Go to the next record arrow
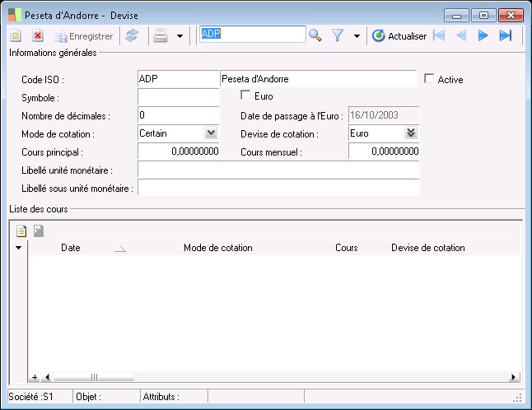 tap(483, 35)
